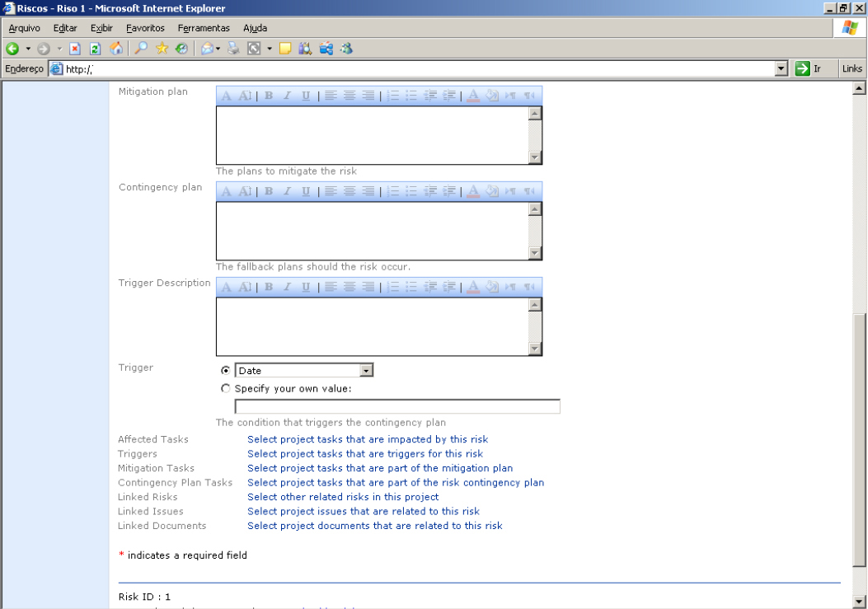Select the Specify your own value radio button
868x609 pixels.
click(225, 389)
